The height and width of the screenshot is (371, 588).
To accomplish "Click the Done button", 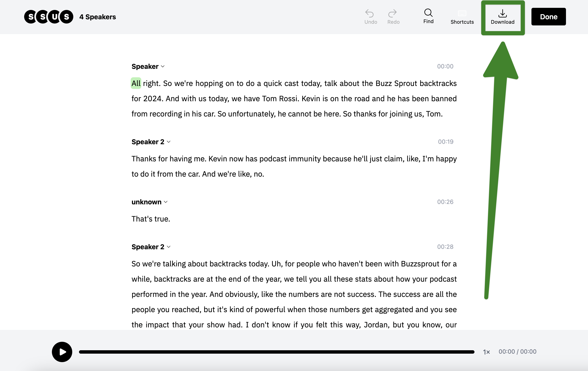I will [x=548, y=17].
